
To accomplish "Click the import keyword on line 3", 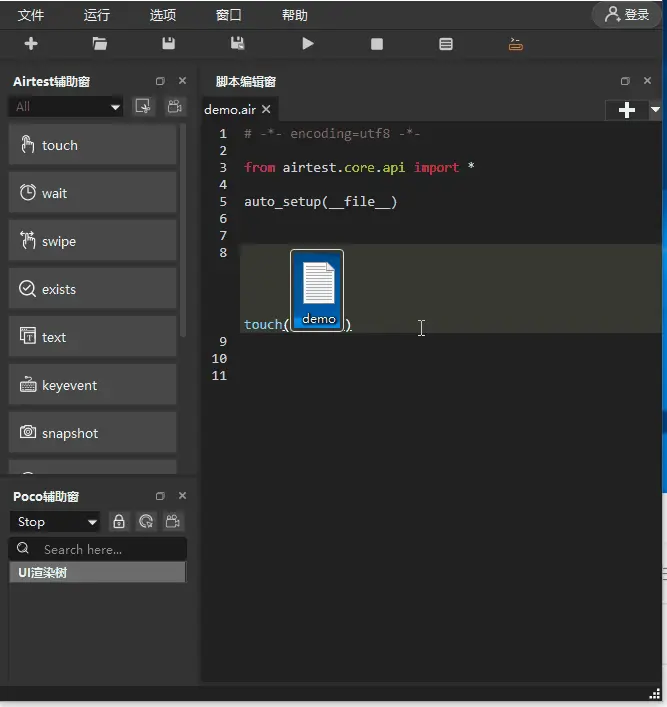I will pos(436,167).
